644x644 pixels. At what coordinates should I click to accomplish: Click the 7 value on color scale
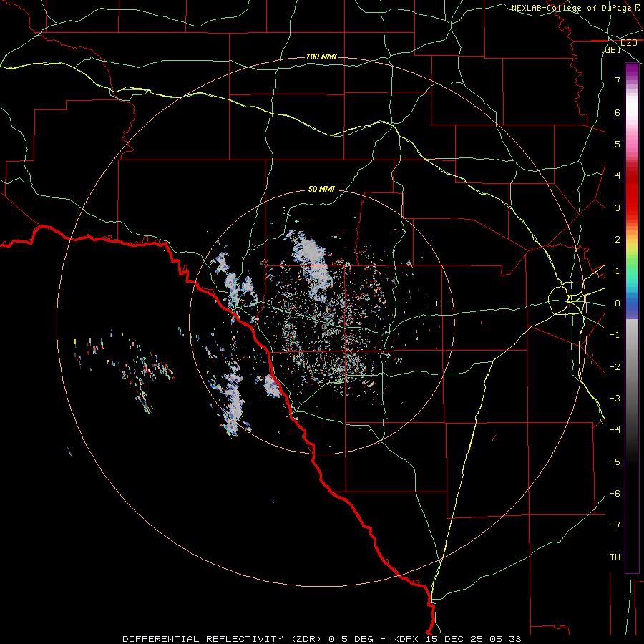618,80
